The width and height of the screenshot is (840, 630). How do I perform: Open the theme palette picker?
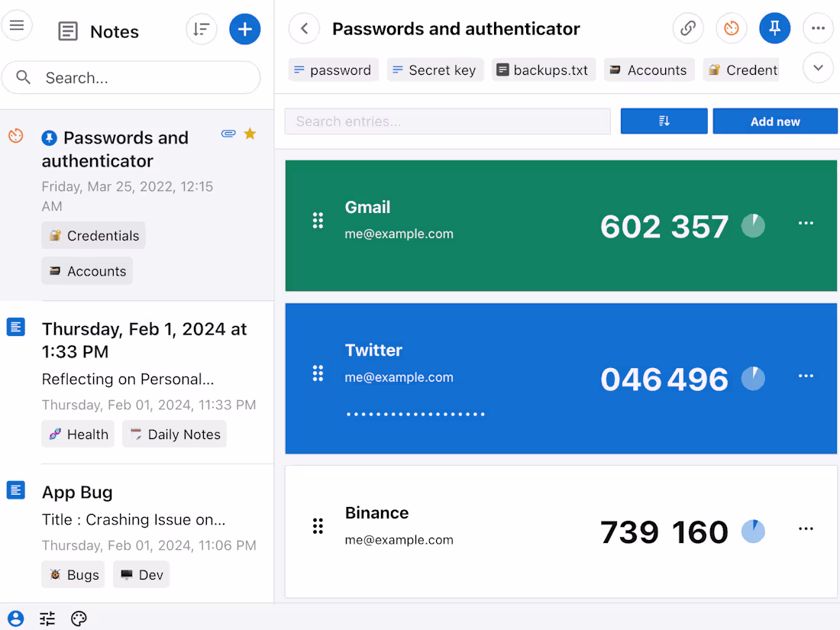[79, 619]
